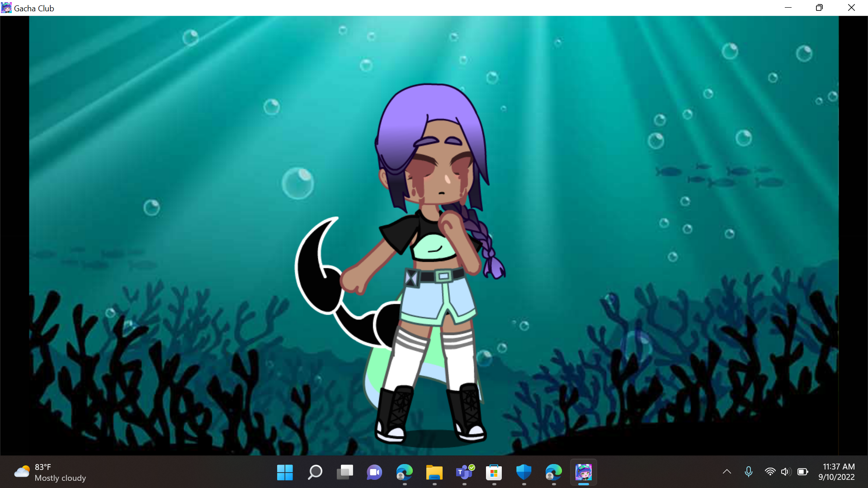The image size is (868, 488).
Task: Click the speaker volume tray icon
Action: [x=786, y=472]
